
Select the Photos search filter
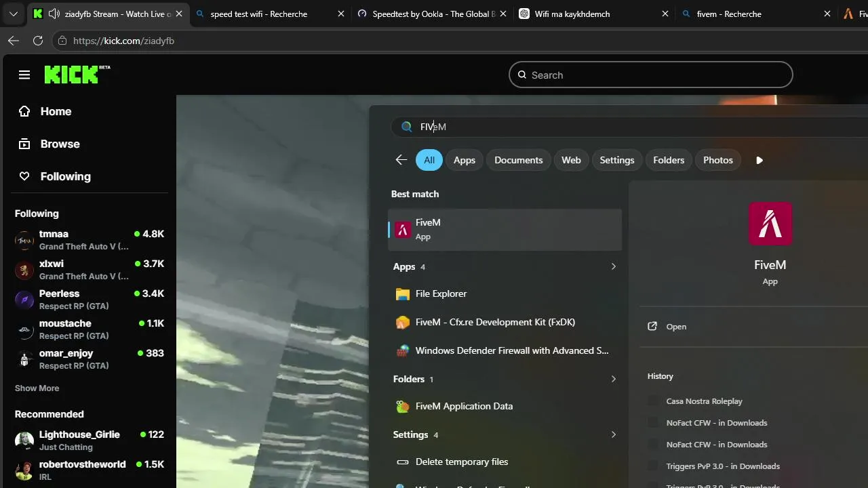pyautogui.click(x=718, y=160)
